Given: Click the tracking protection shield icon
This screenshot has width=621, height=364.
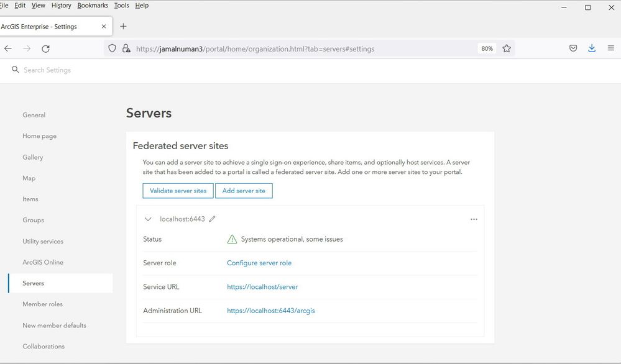Looking at the screenshot, I should pyautogui.click(x=113, y=48).
